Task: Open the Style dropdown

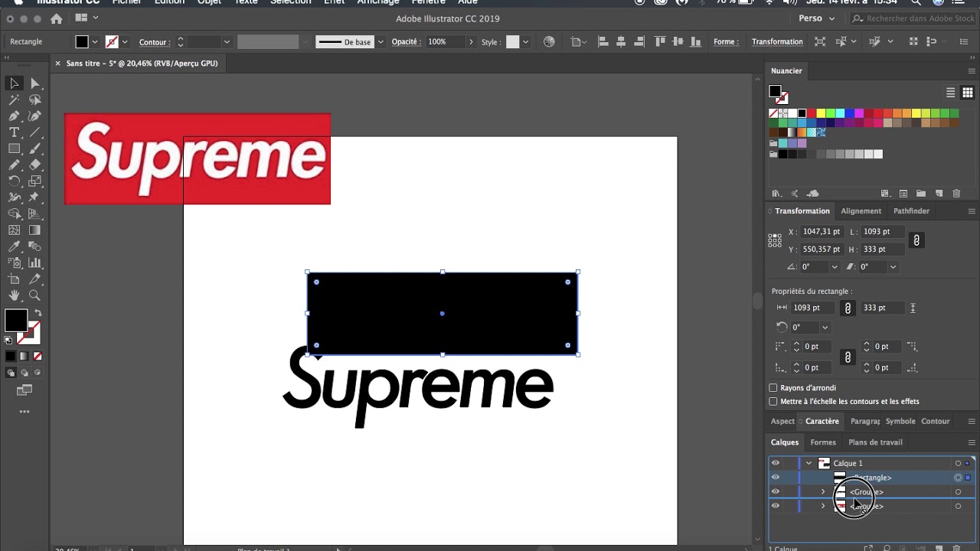Action: [525, 42]
